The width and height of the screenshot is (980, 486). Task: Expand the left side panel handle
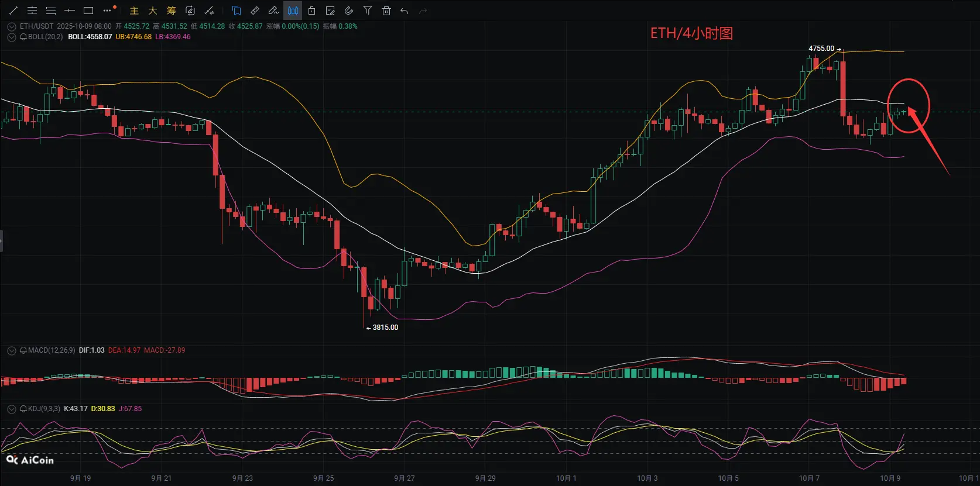(2, 241)
